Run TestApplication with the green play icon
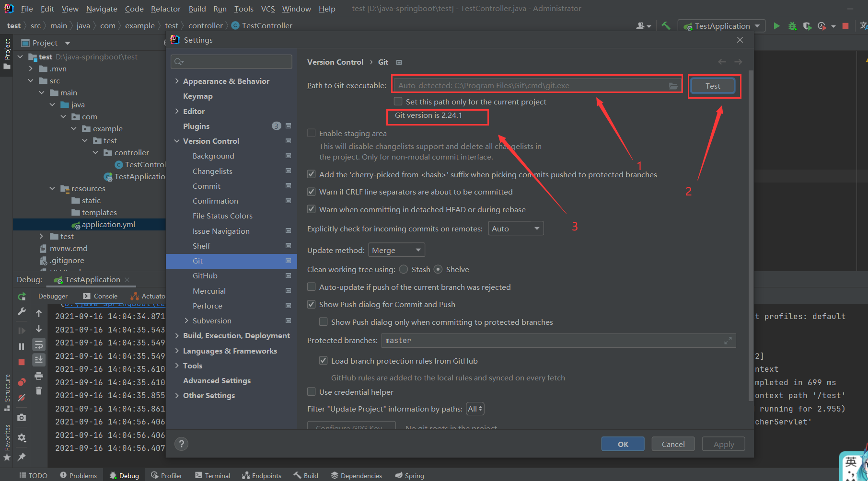The image size is (868, 481). pyautogui.click(x=776, y=26)
